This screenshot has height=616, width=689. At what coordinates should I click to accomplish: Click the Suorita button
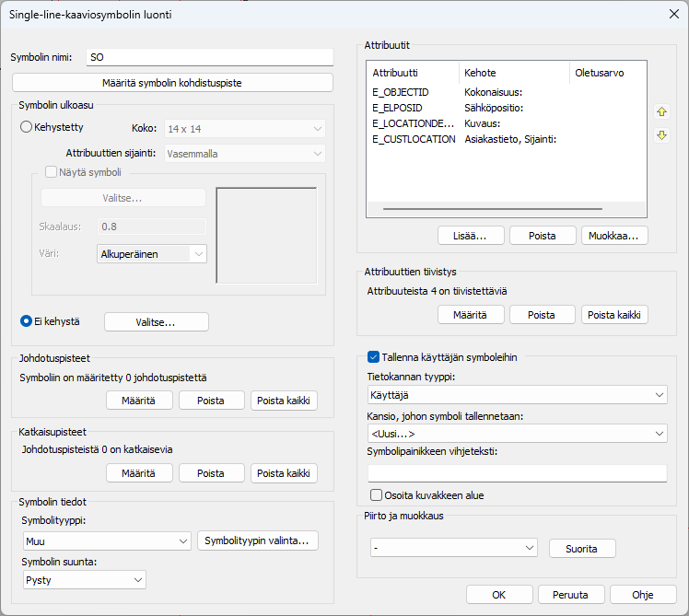coord(582,548)
